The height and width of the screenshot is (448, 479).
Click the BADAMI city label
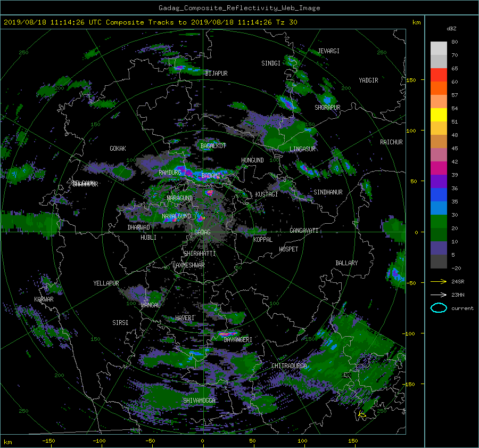click(211, 176)
